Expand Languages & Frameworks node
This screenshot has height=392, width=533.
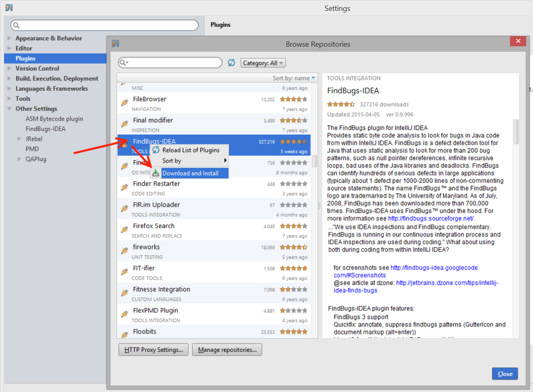[x=9, y=88]
